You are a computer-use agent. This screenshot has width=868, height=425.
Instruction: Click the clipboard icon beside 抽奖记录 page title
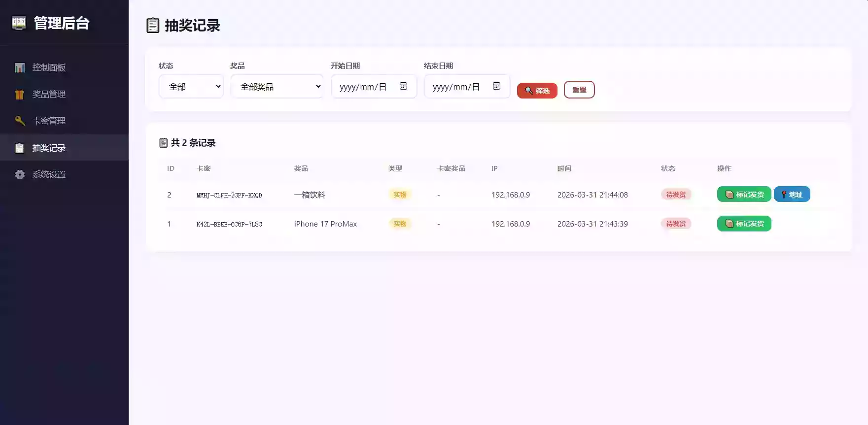pyautogui.click(x=153, y=25)
